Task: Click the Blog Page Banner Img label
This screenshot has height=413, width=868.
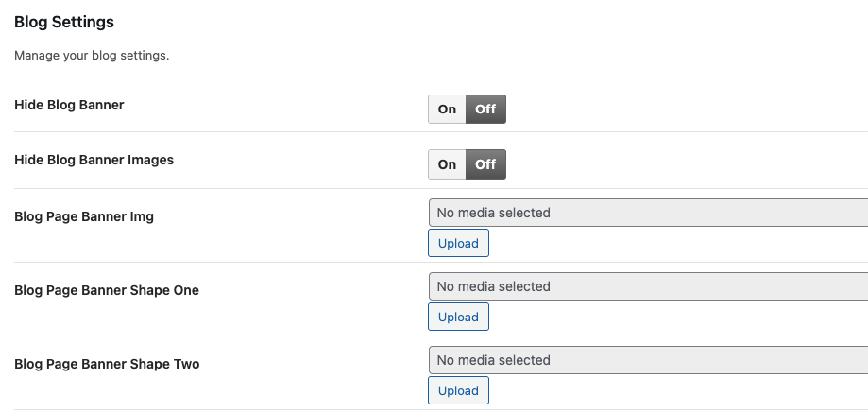Action: click(84, 216)
